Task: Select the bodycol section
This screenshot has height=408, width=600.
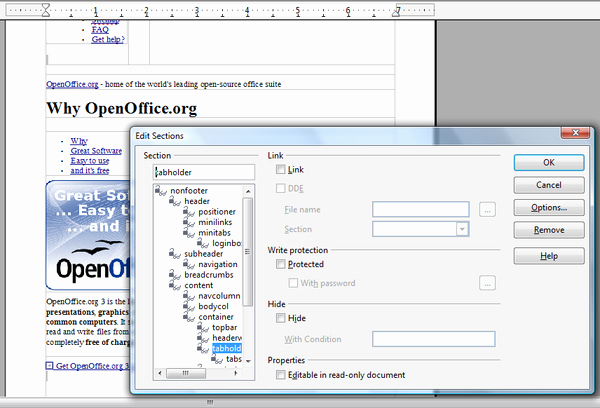Action: click(x=213, y=306)
